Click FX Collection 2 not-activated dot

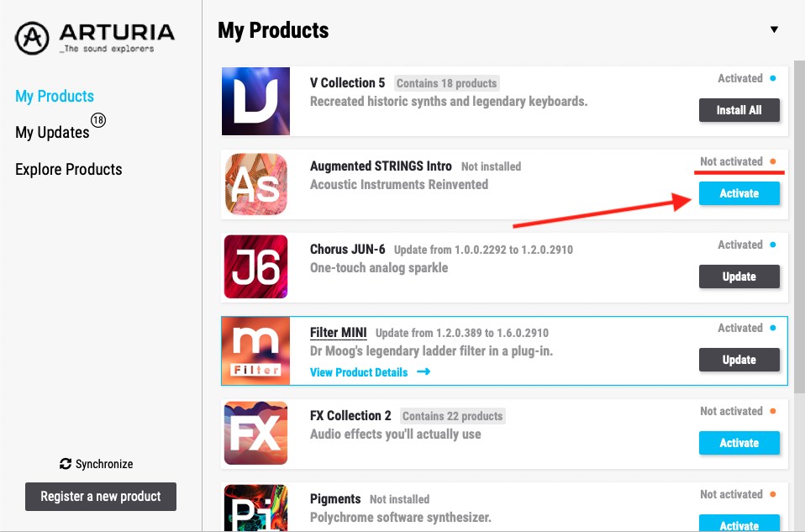click(773, 411)
